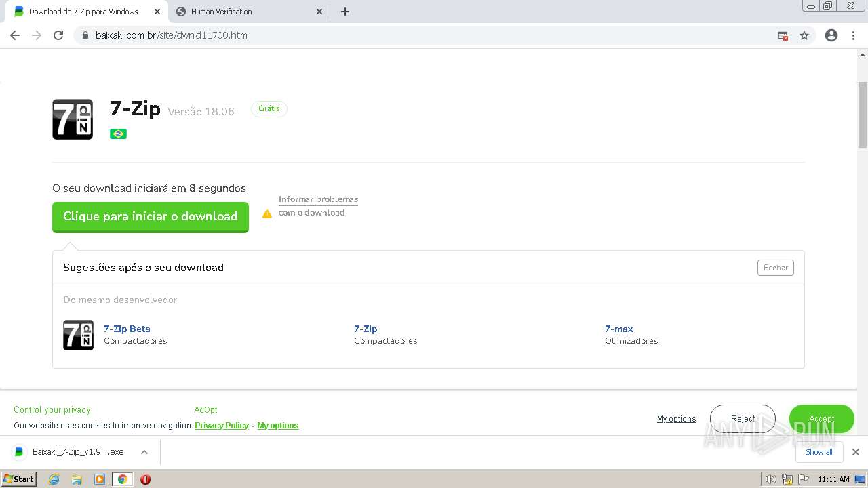Click the large 7-Zip logo image
This screenshot has width=868, height=488.
73,119
